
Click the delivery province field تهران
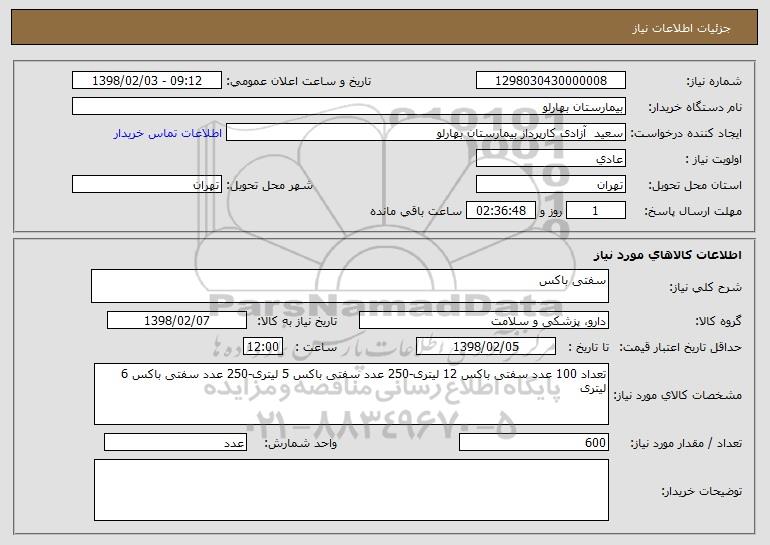coord(550,185)
